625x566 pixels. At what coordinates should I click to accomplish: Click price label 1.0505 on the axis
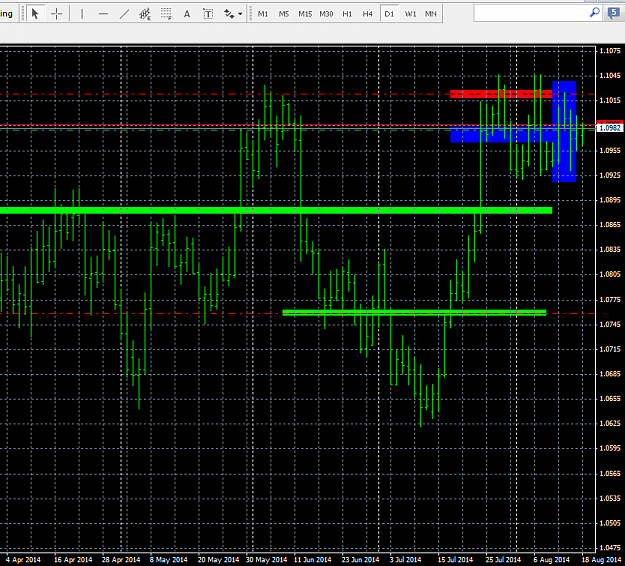pyautogui.click(x=610, y=523)
